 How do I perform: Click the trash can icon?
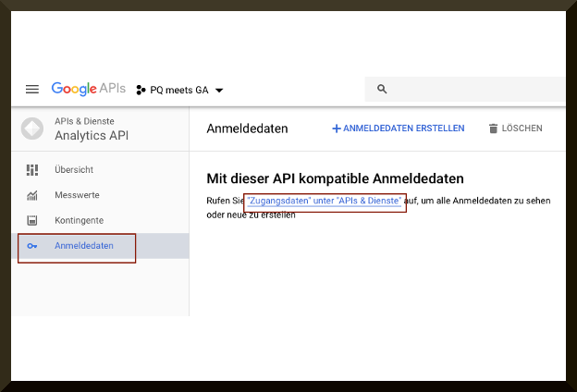pos(493,129)
